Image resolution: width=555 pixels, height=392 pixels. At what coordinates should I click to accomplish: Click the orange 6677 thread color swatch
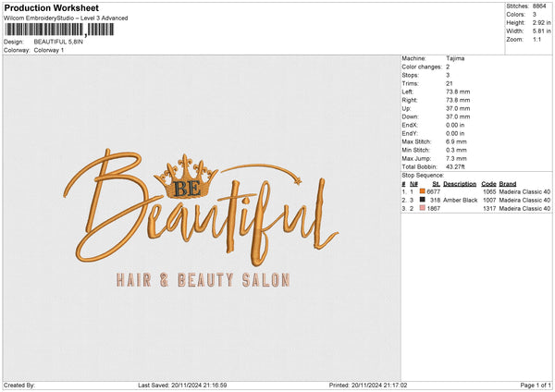click(423, 191)
